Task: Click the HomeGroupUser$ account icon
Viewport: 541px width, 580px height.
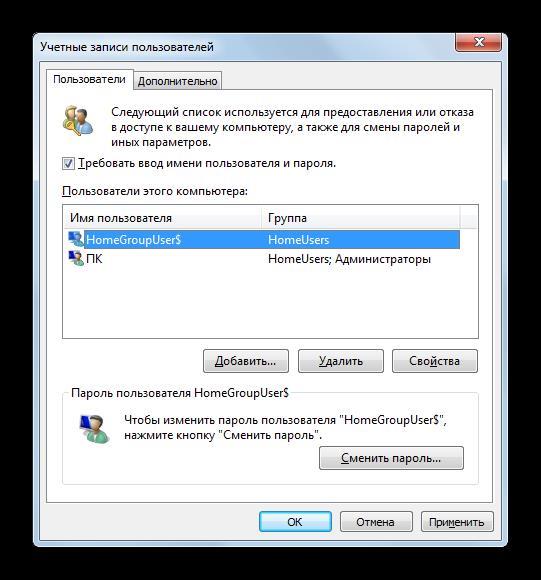Action: tap(76, 239)
